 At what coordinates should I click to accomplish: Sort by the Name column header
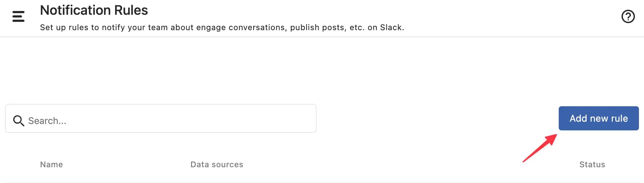point(51,165)
